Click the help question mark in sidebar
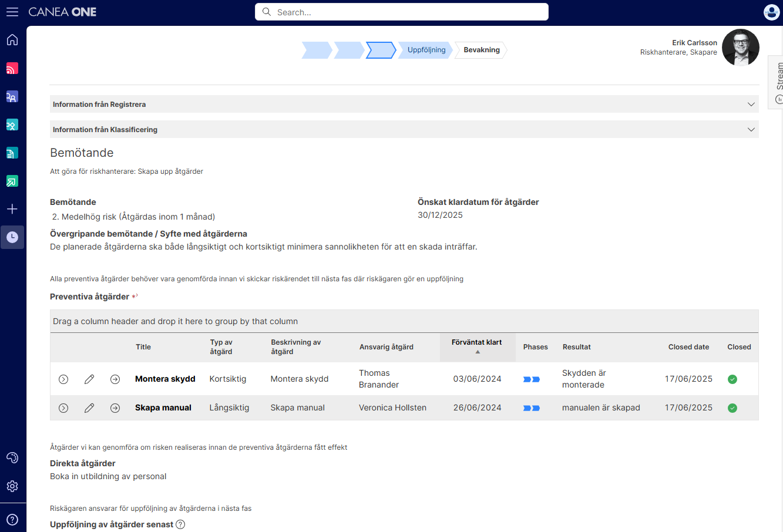 12,520
